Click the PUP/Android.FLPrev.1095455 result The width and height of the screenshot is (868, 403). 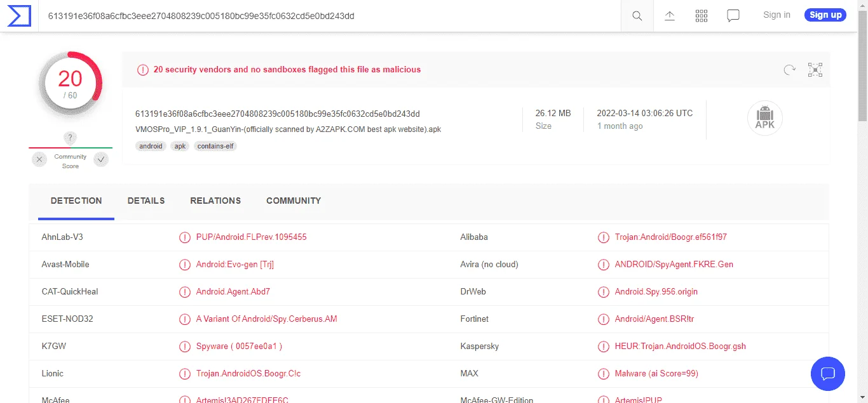pyautogui.click(x=252, y=237)
